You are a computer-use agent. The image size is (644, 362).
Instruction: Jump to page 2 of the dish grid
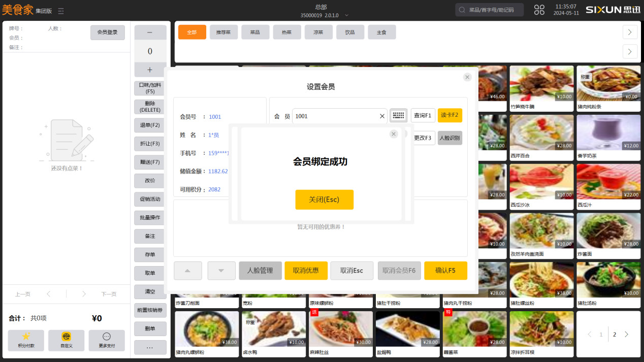[614, 334]
